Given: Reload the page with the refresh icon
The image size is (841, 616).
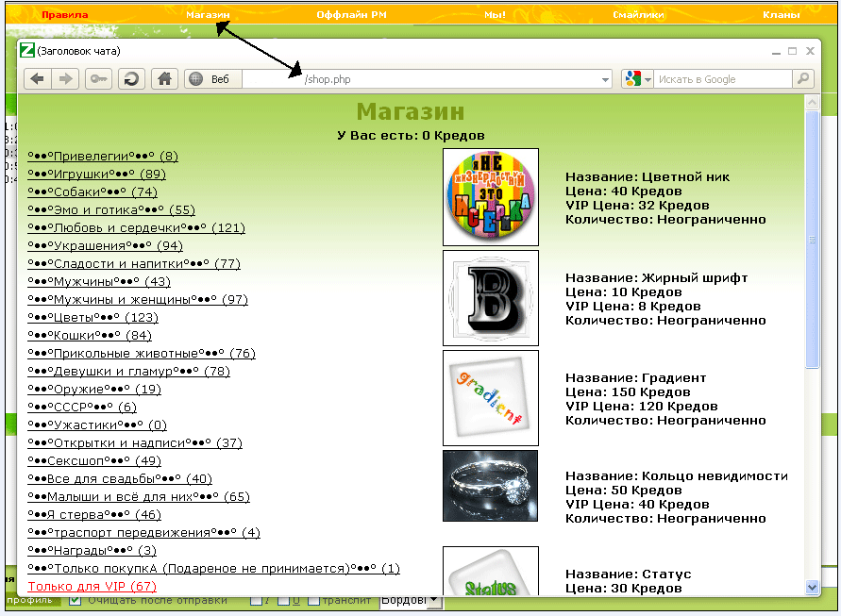Looking at the screenshot, I should [x=131, y=79].
